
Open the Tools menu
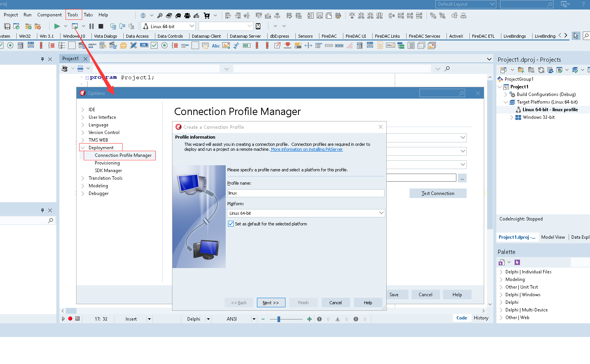pyautogui.click(x=73, y=15)
